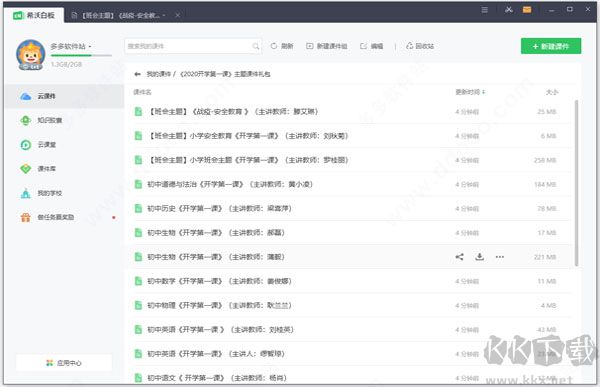The width and height of the screenshot is (600, 387).
Task: Open the orange mail icon in title bar
Action: (x=527, y=10)
